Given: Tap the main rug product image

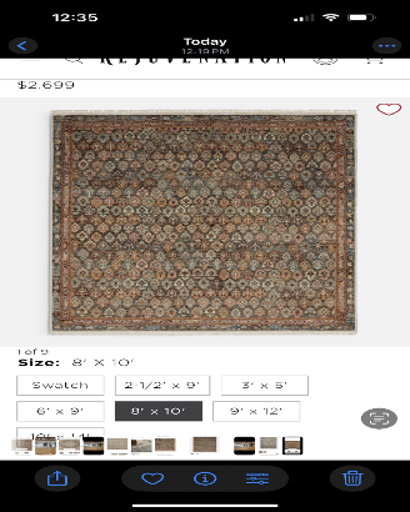Looking at the screenshot, I should point(203,222).
